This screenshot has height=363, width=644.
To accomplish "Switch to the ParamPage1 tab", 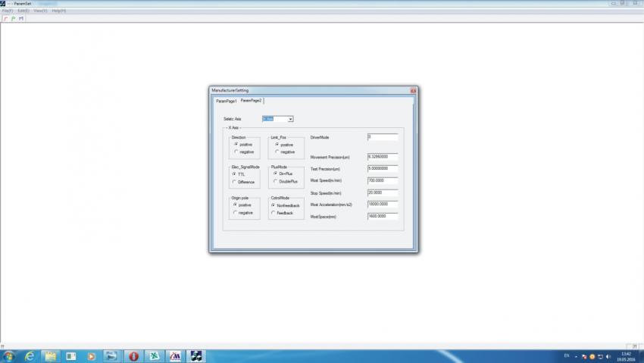I will pos(226,101).
